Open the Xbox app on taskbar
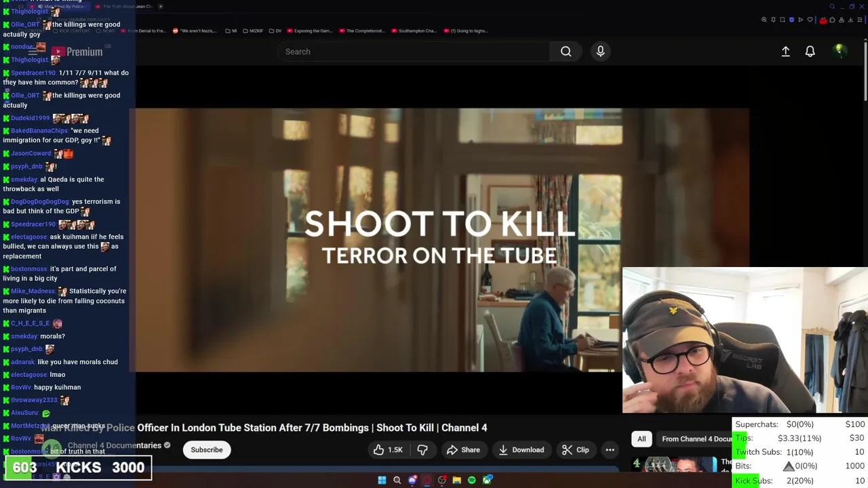 coord(487,481)
